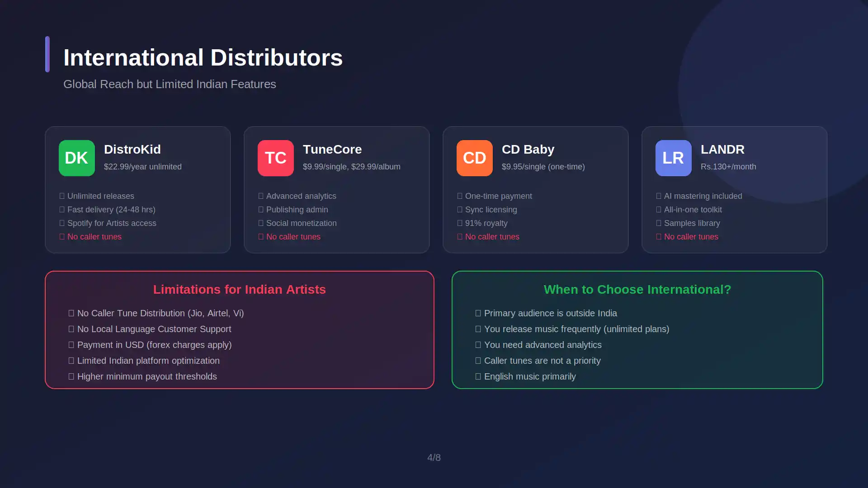Click English music primarily
The image size is (868, 488).
click(x=525, y=376)
